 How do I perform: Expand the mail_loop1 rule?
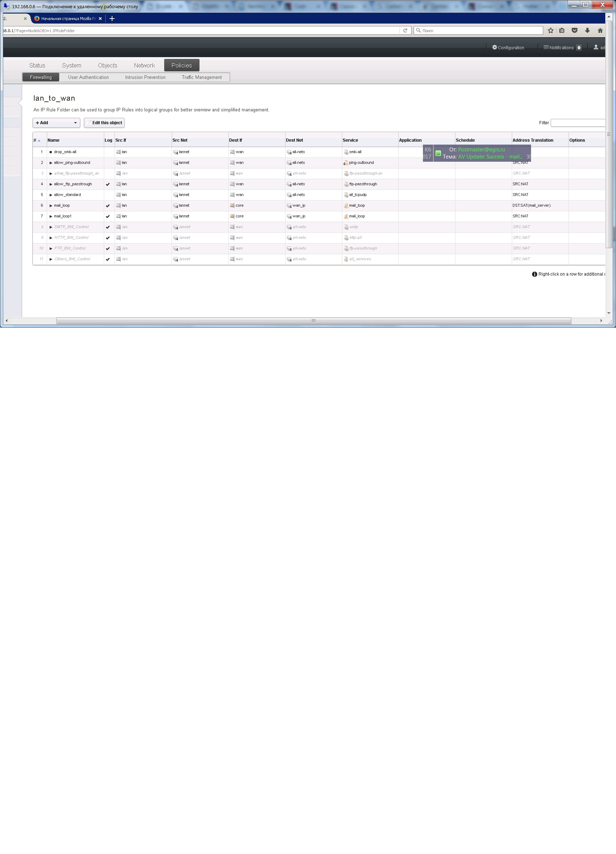pyautogui.click(x=51, y=216)
